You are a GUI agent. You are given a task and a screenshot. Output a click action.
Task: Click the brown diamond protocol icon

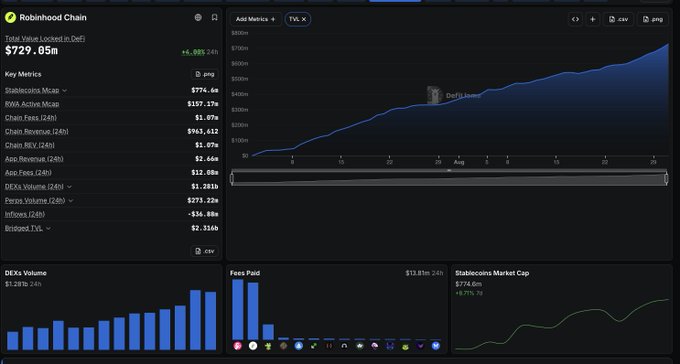[283, 346]
